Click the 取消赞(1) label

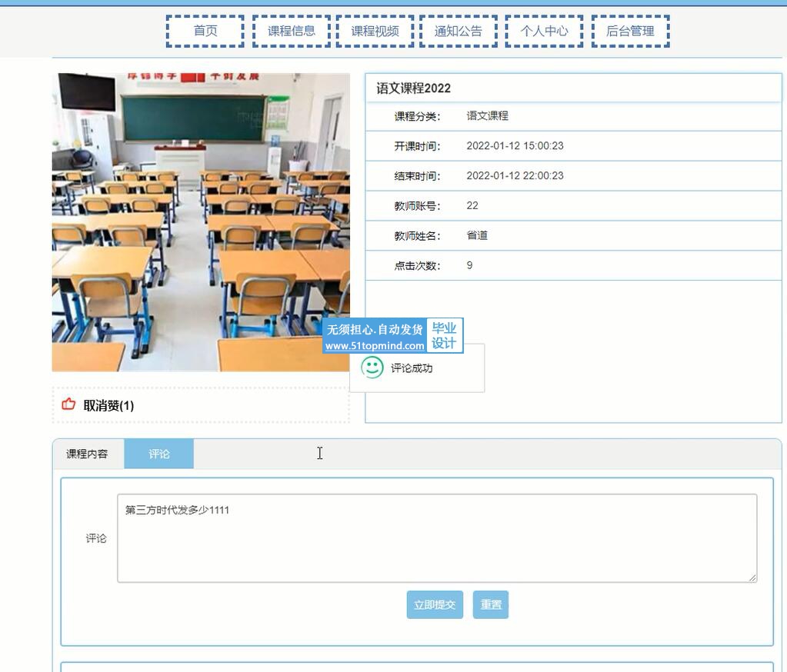108,405
